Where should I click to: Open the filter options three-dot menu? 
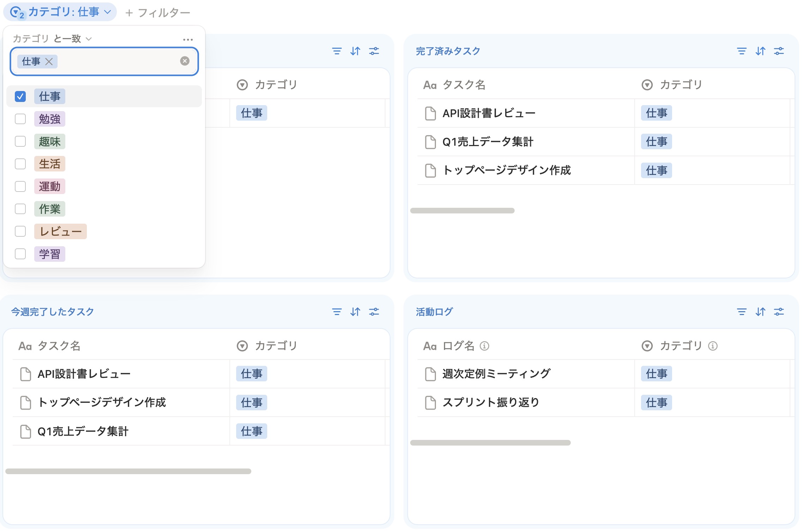pos(187,39)
